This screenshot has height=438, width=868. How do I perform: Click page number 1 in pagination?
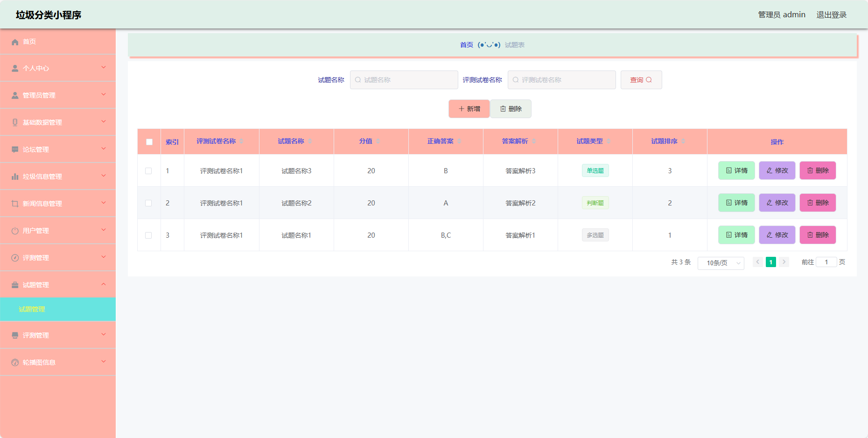pos(771,262)
